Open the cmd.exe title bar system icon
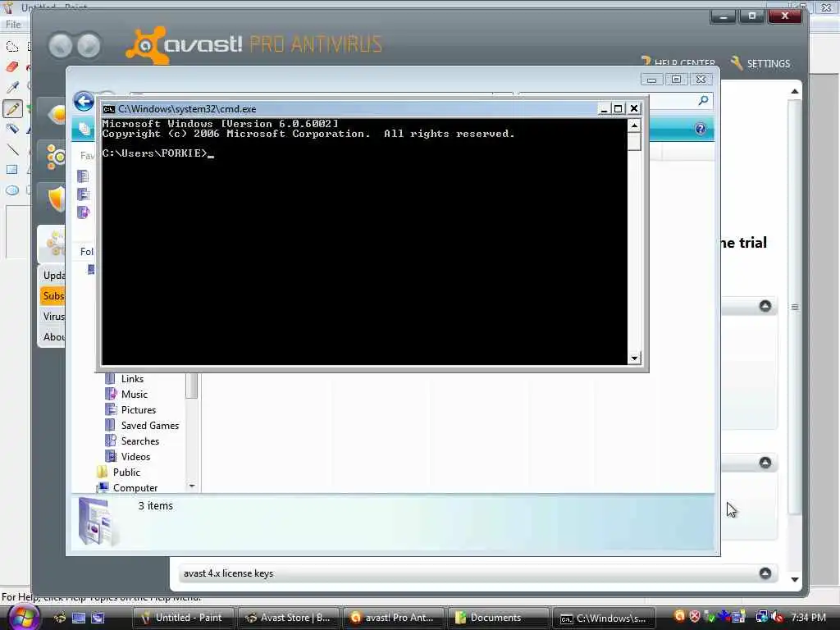Viewport: 840px width, 630px height. (109, 109)
